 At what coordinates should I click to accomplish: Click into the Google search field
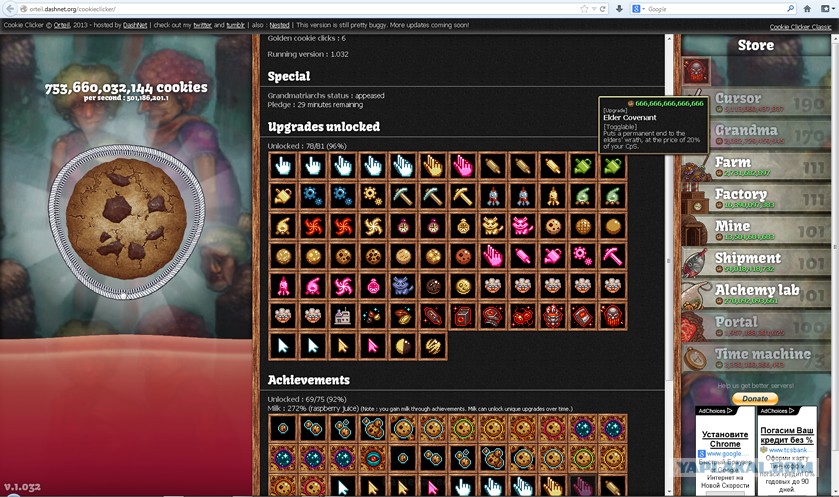tap(715, 9)
